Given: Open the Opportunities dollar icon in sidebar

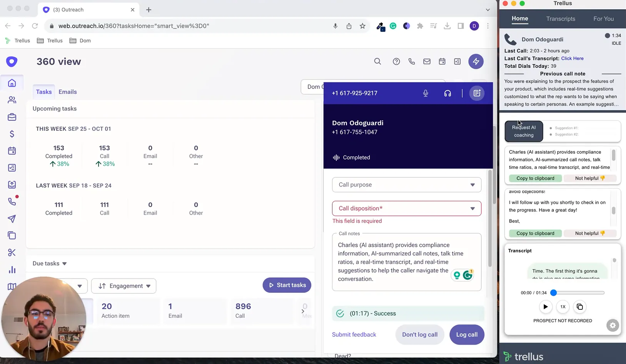Looking at the screenshot, I should [x=12, y=134].
